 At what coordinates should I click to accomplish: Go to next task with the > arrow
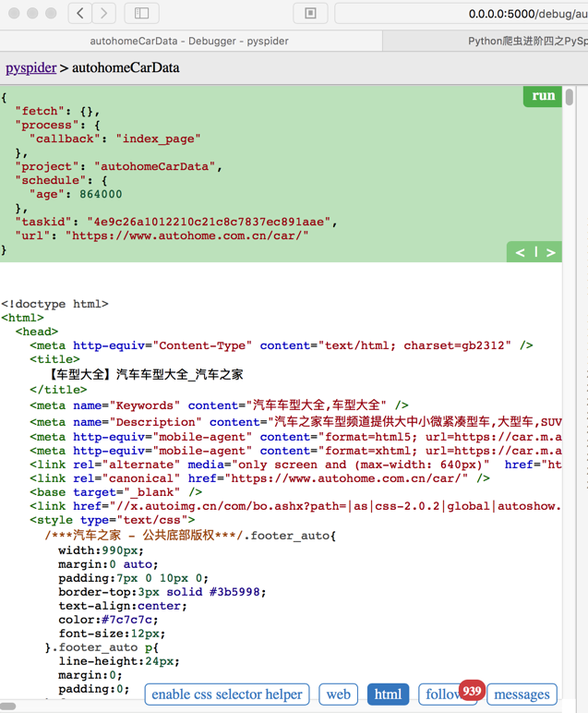tap(551, 252)
